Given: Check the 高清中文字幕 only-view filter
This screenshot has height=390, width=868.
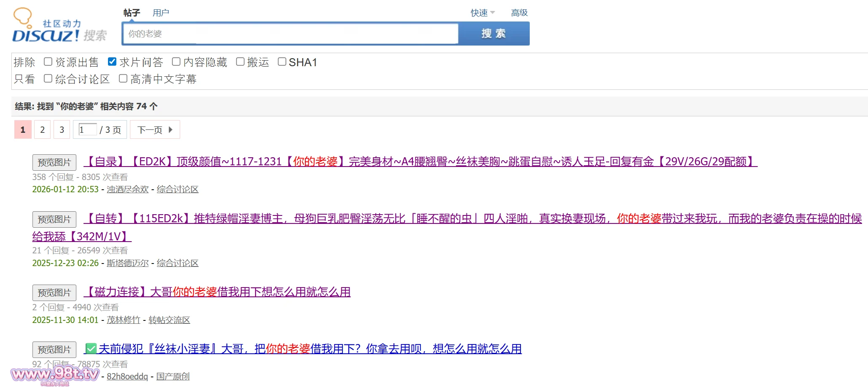Looking at the screenshot, I should [x=123, y=79].
